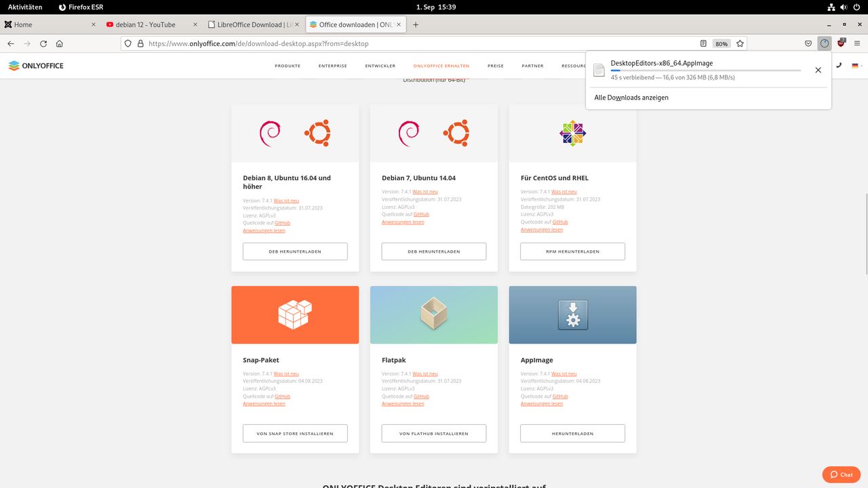Click the download progress bar
This screenshot has width=868, height=488.
tap(706, 70)
